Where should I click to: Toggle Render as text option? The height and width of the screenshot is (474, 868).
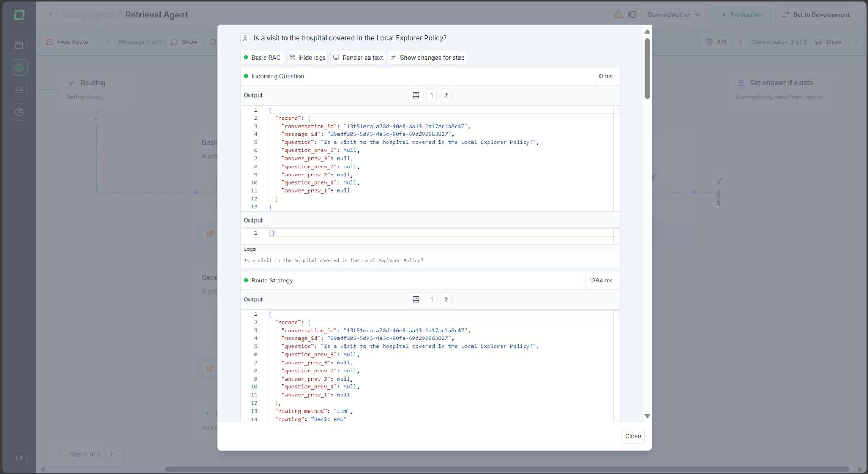[358, 58]
